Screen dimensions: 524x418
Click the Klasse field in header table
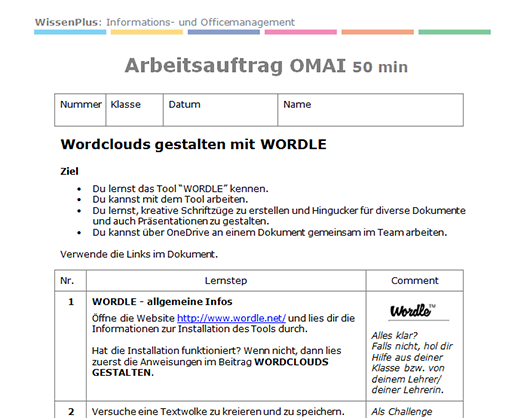coord(135,110)
